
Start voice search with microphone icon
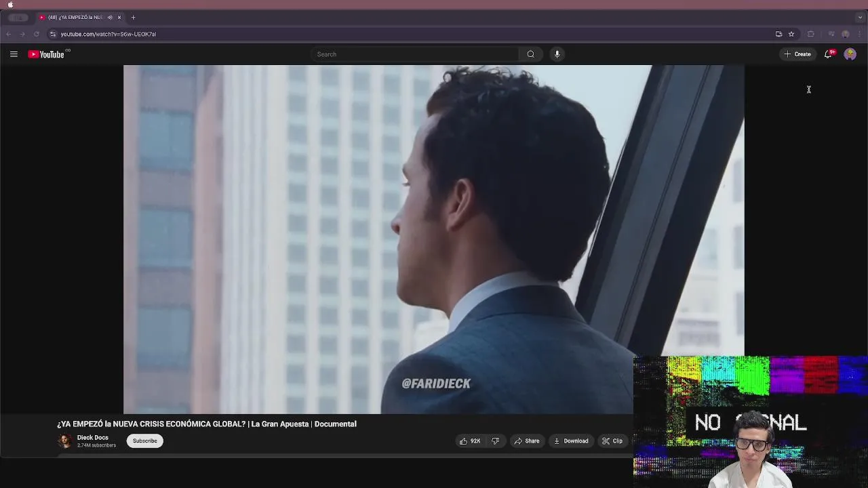click(557, 54)
